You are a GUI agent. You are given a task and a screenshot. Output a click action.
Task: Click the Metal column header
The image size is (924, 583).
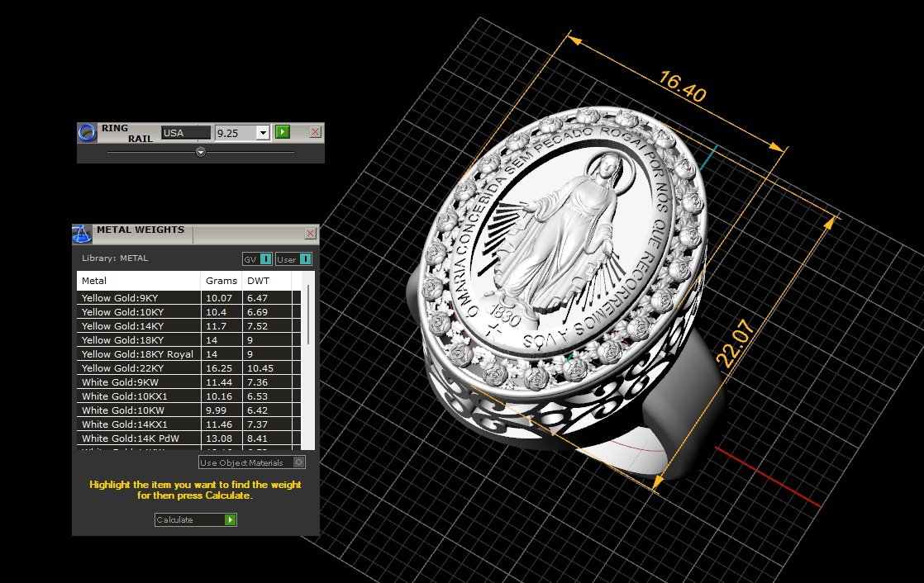click(139, 281)
